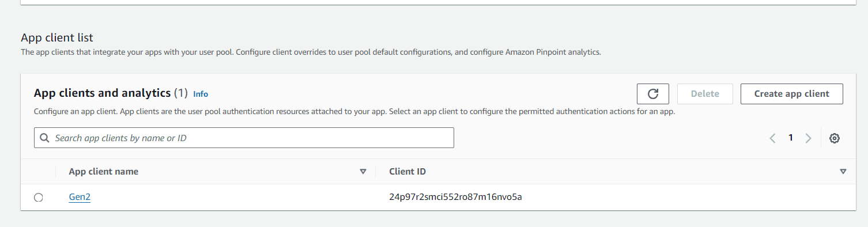Image resolution: width=868 pixels, height=227 pixels.
Task: Focus the search app clients field
Action: tap(244, 138)
